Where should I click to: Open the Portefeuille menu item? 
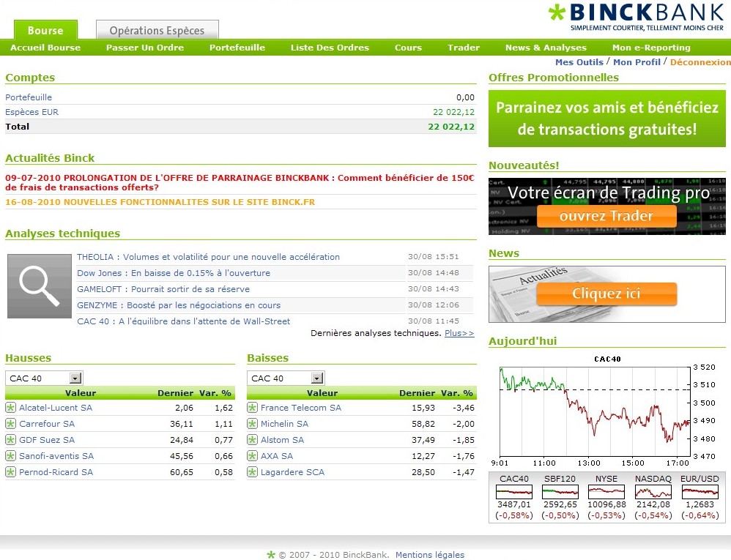click(237, 48)
